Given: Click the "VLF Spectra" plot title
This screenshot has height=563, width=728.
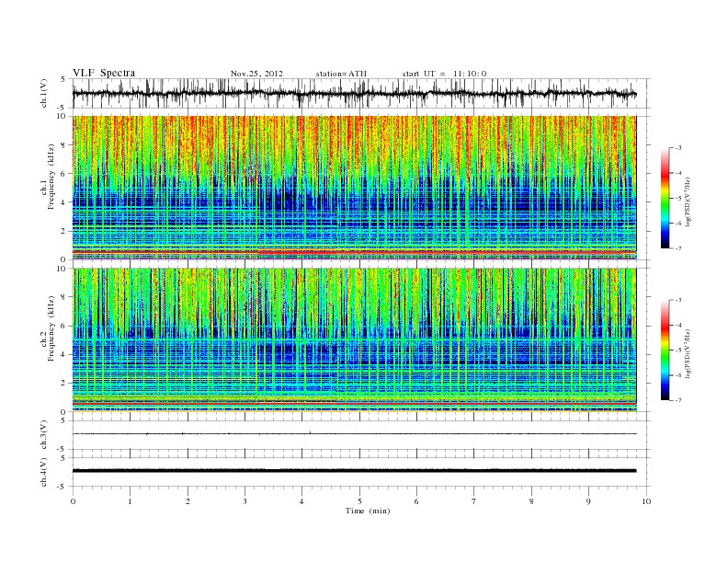Looking at the screenshot, I should coord(104,73).
